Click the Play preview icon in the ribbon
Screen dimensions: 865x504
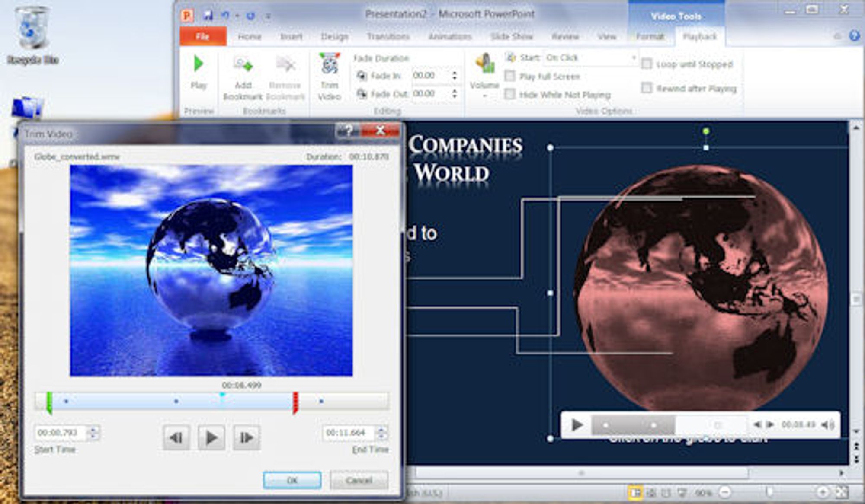tap(199, 64)
